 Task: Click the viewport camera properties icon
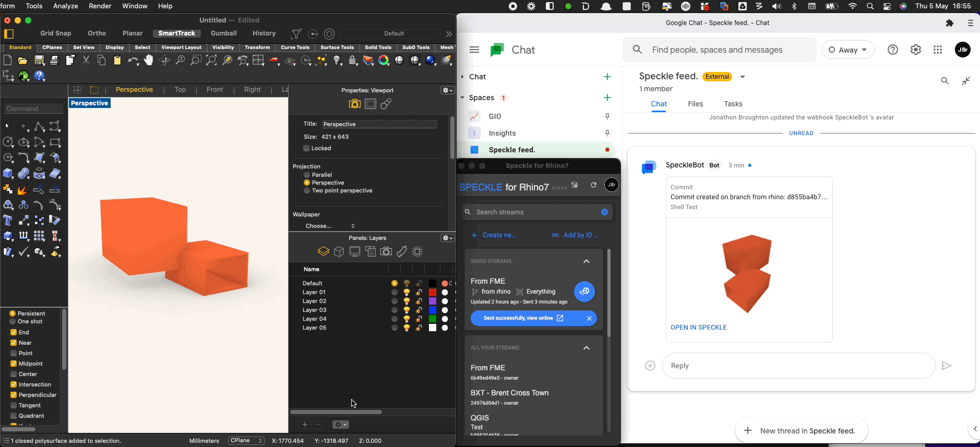(354, 104)
